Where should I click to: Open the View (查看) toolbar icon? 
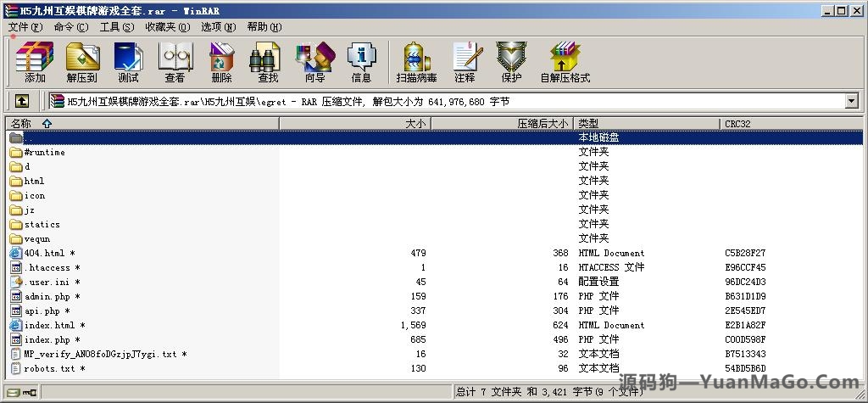[x=175, y=62]
